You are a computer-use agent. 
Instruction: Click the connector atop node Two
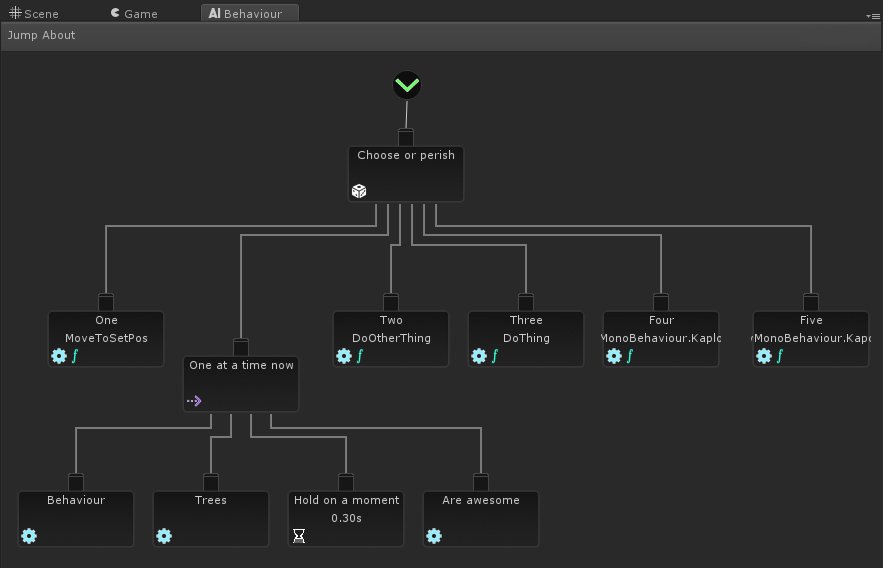tap(391, 302)
